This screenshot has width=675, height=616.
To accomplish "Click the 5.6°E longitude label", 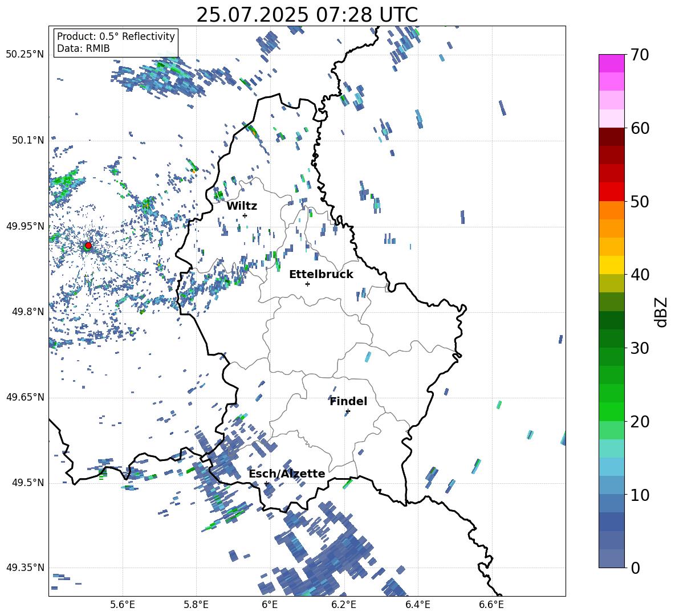I will coord(123,605).
